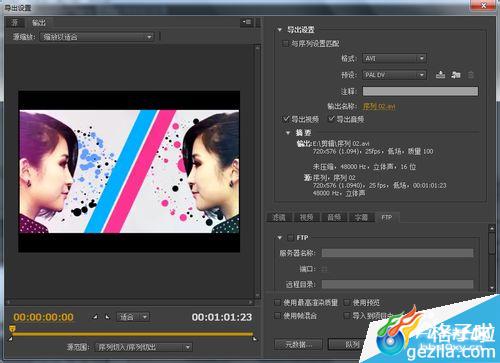Open the 音频 tab
This screenshot has height=363, width=500.
pyautogui.click(x=334, y=217)
